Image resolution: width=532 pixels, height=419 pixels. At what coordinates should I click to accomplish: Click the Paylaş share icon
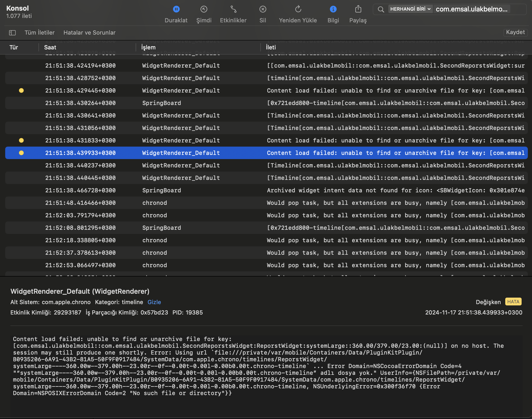coord(358,9)
